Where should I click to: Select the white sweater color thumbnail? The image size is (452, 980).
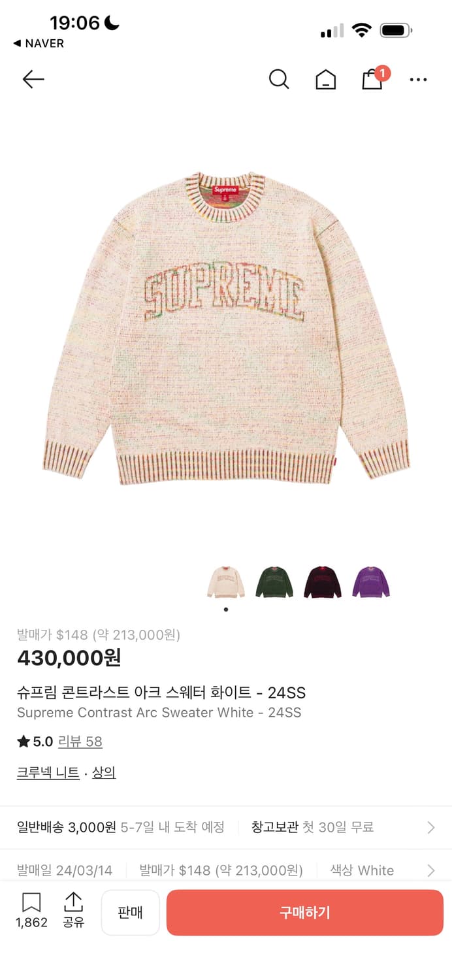226,582
